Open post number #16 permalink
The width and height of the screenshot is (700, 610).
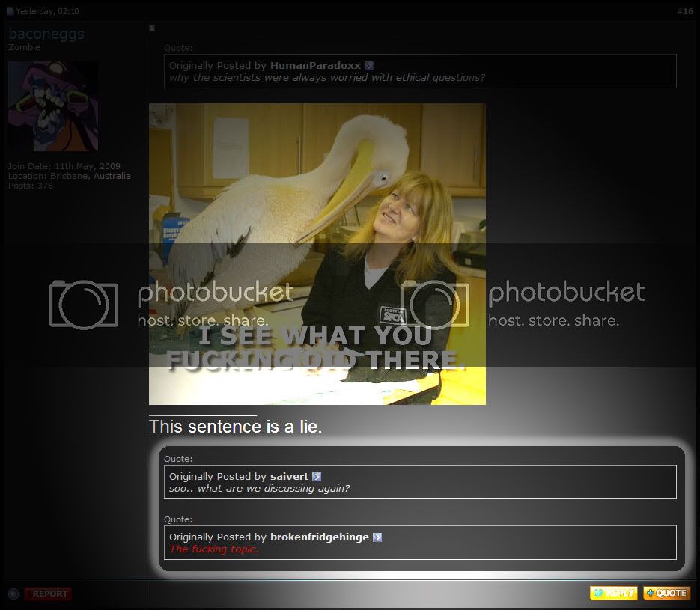(x=685, y=12)
